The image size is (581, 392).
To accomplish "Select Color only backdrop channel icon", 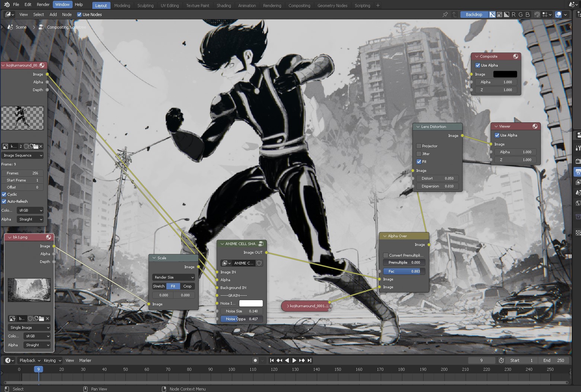I will click(499, 15).
